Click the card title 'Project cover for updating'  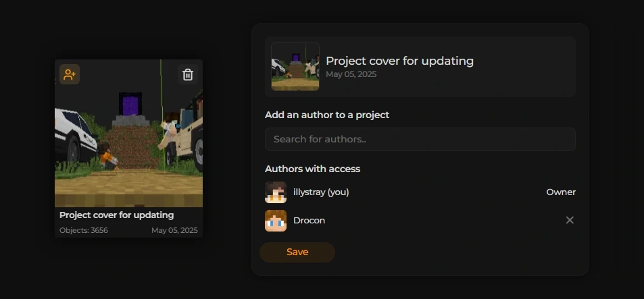(117, 215)
